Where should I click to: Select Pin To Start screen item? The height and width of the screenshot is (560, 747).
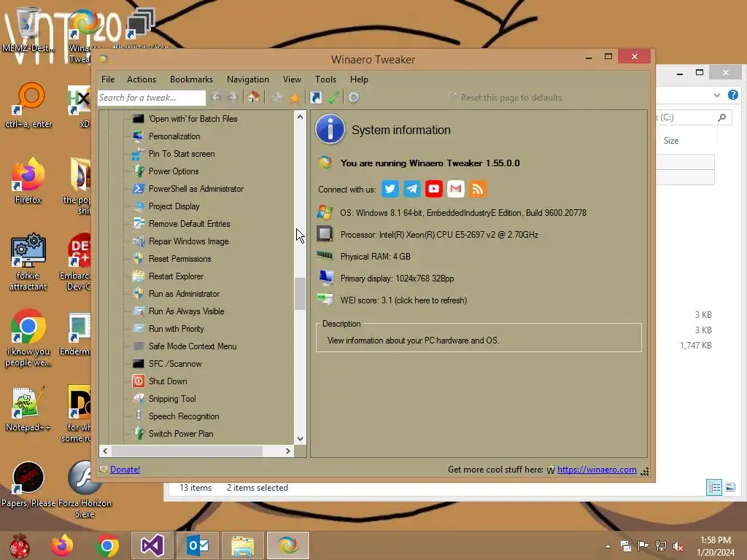pyautogui.click(x=182, y=154)
